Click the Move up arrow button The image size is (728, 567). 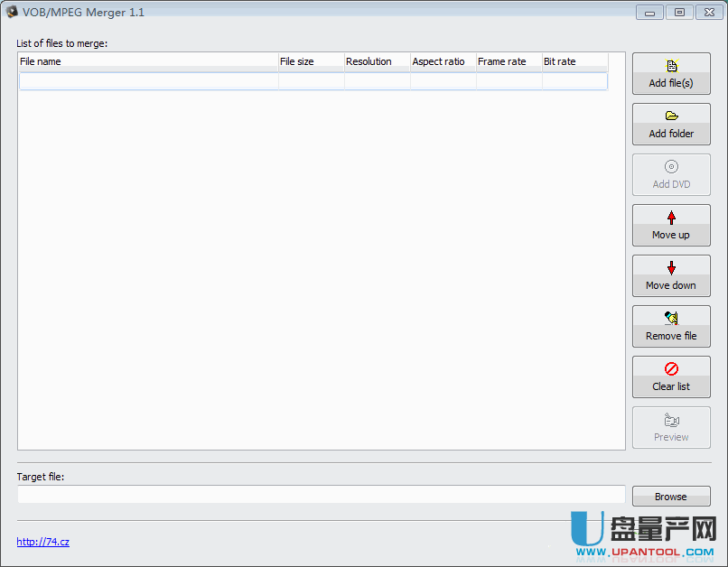click(x=671, y=225)
